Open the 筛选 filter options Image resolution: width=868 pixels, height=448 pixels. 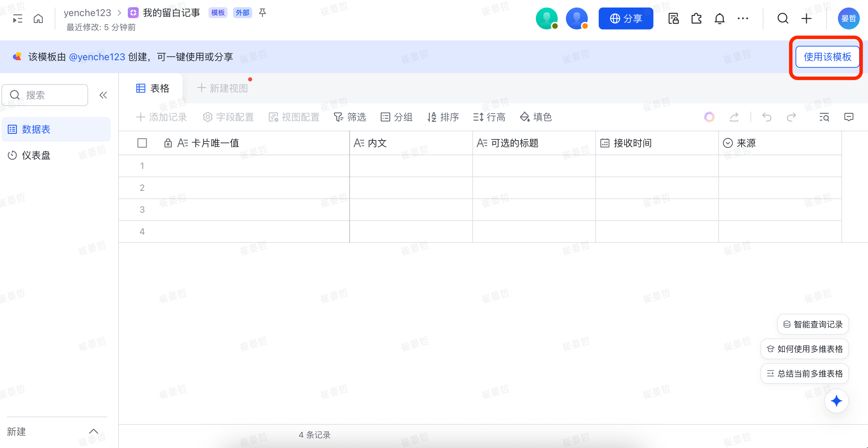pos(350,117)
